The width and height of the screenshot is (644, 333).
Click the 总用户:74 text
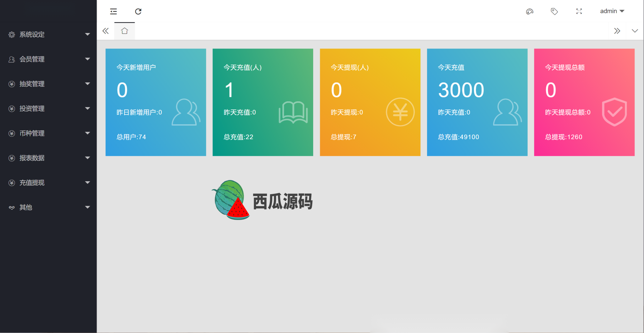(x=131, y=137)
